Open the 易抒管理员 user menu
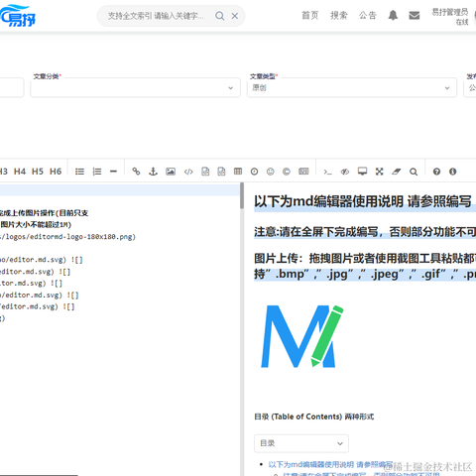 450,17
